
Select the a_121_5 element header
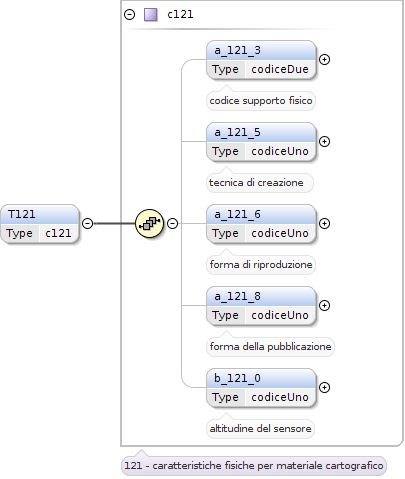coord(261,133)
